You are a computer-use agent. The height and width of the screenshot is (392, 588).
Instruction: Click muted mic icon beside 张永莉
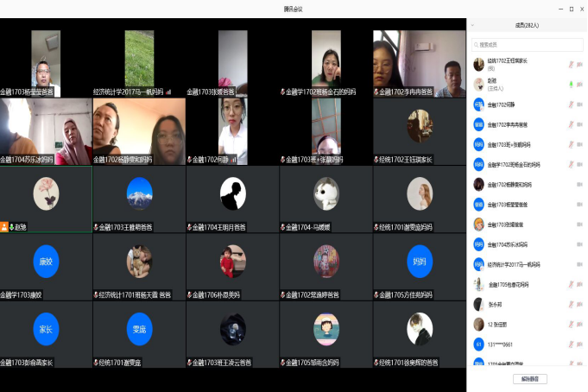(570, 304)
